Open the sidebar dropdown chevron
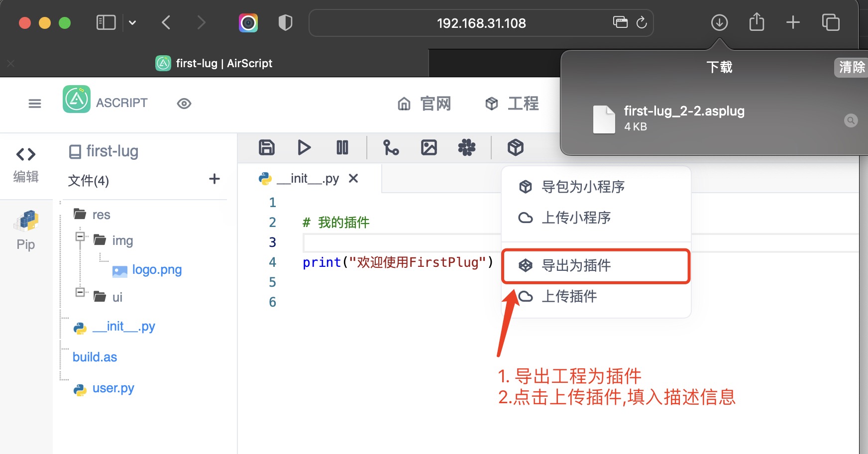 pyautogui.click(x=132, y=22)
